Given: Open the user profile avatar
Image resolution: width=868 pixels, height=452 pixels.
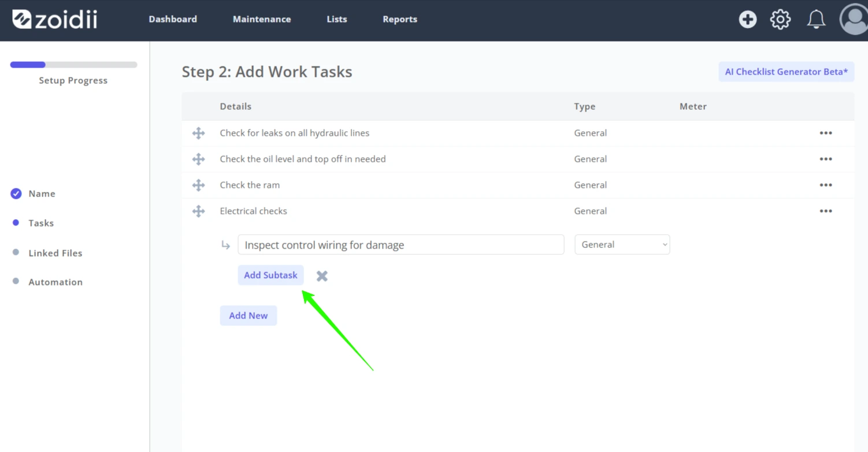Looking at the screenshot, I should 854,19.
